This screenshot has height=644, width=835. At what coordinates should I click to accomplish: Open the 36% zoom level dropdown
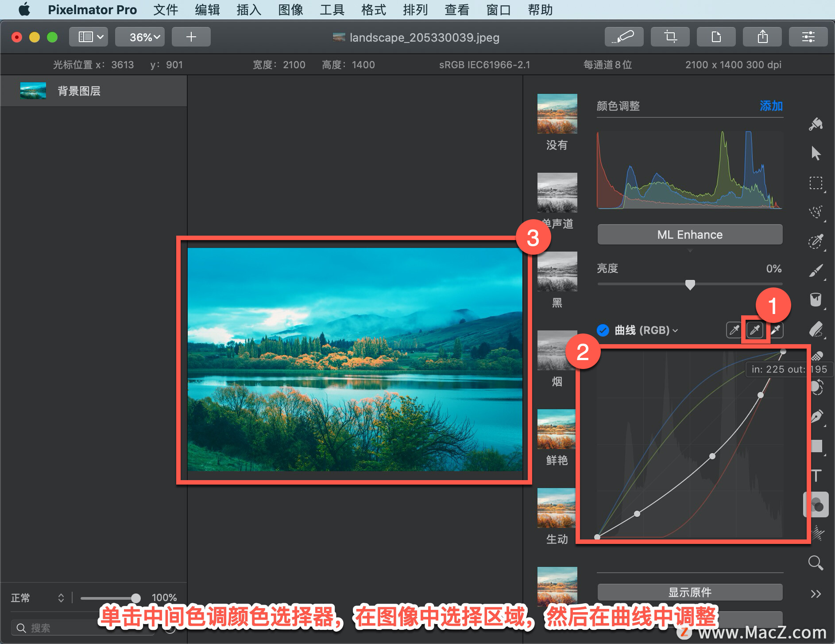pos(140,37)
